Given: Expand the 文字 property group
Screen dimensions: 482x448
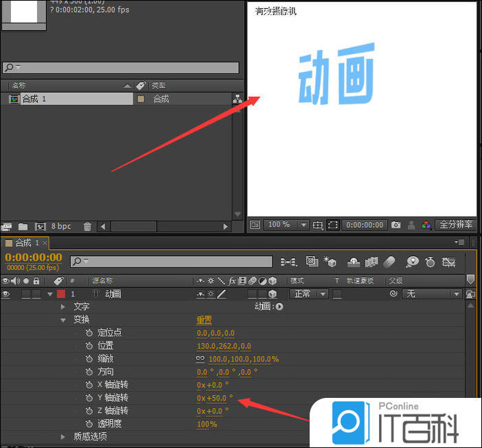Looking at the screenshot, I should 63,307.
